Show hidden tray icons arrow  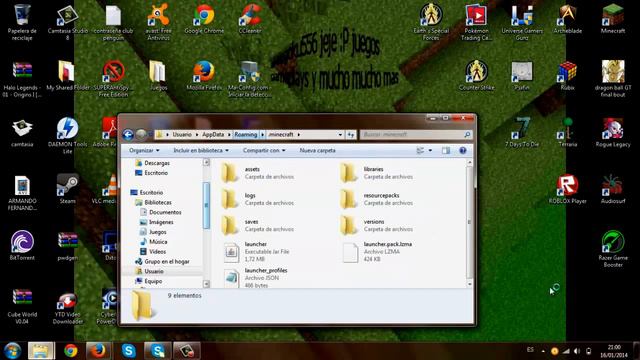pyautogui.click(x=543, y=351)
